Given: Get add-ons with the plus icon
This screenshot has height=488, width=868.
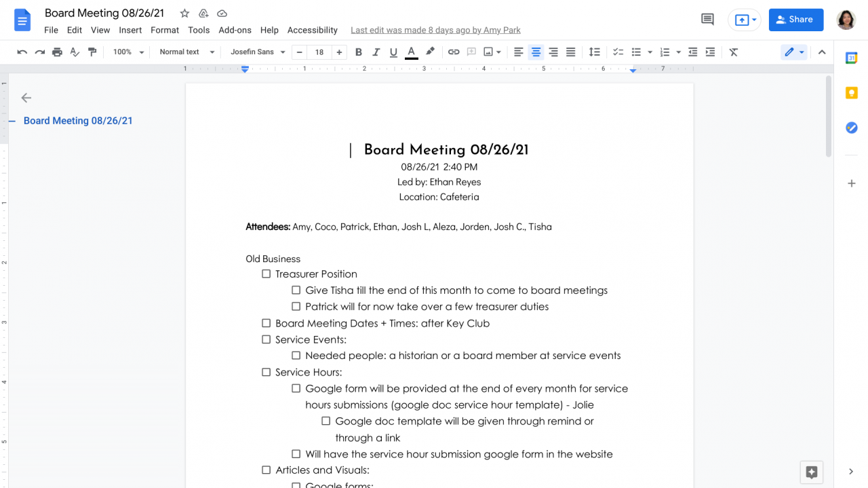Looking at the screenshot, I should point(852,183).
